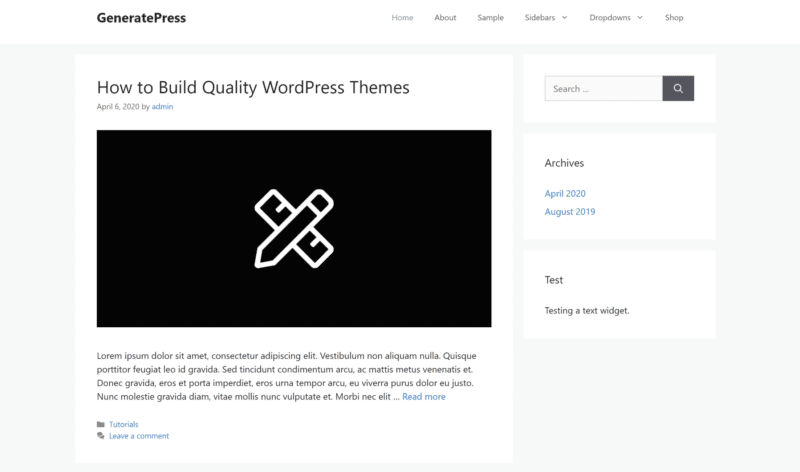Open the Shop menu item

point(674,18)
